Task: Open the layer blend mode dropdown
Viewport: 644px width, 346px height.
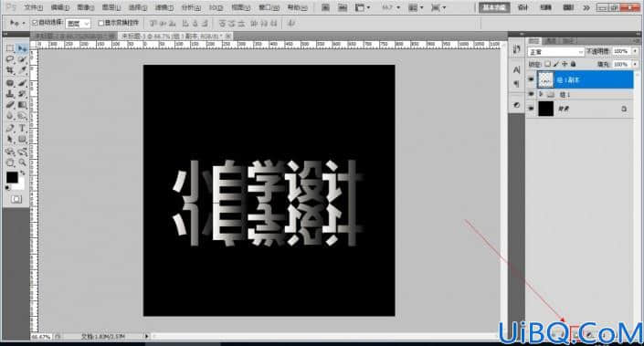Action: [555, 52]
